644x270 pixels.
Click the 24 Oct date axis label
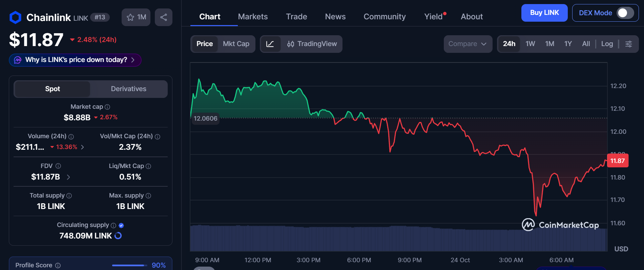pos(460,260)
